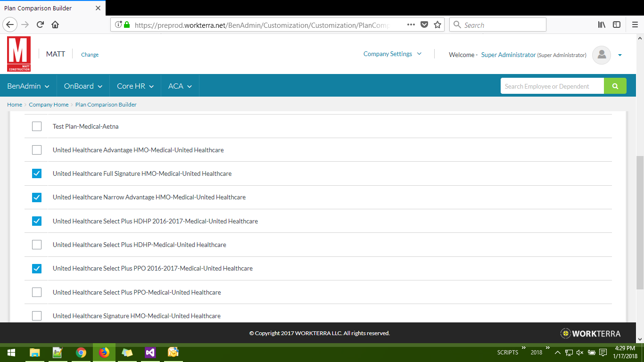Click Test Plan-Medical-Aetna label
Screen dimensions: 644x362
tap(86, 126)
